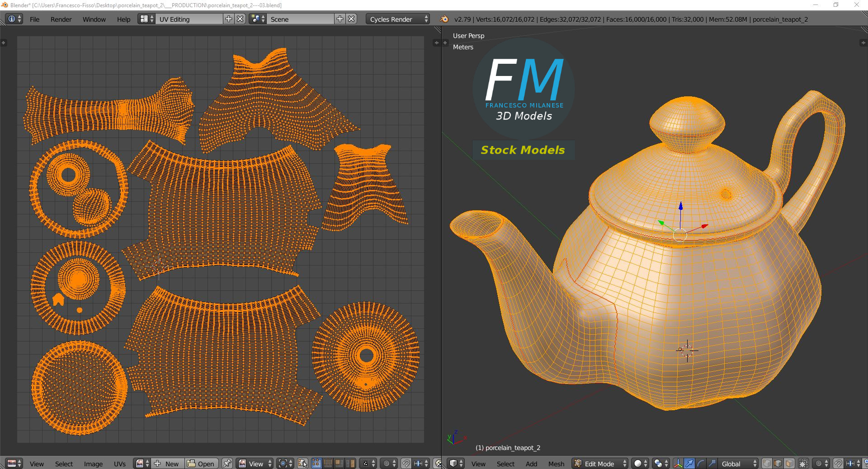
Task: Open the UV editor snap target dropdown
Action: [x=421, y=464]
